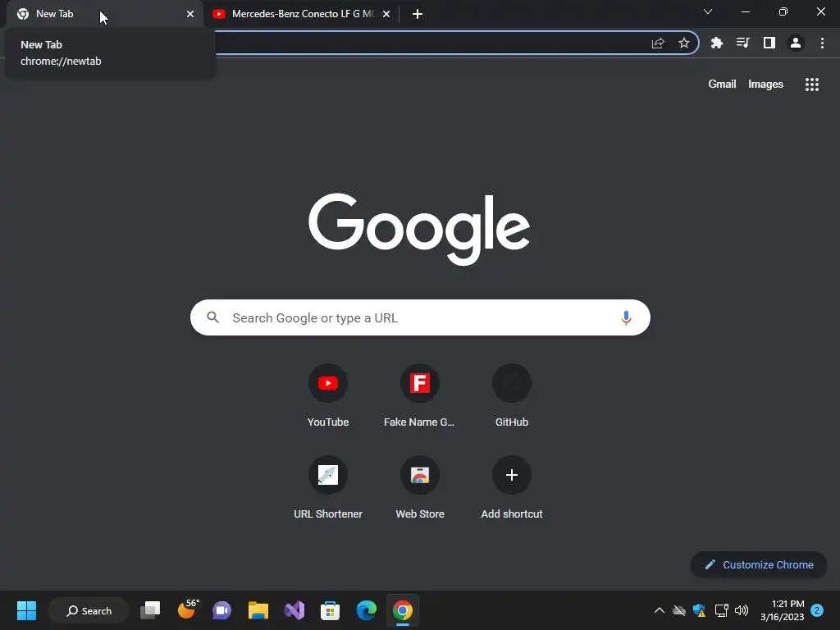Open the Chrome profile avatar menu
This screenshot has width=840, height=630.
tap(795, 43)
